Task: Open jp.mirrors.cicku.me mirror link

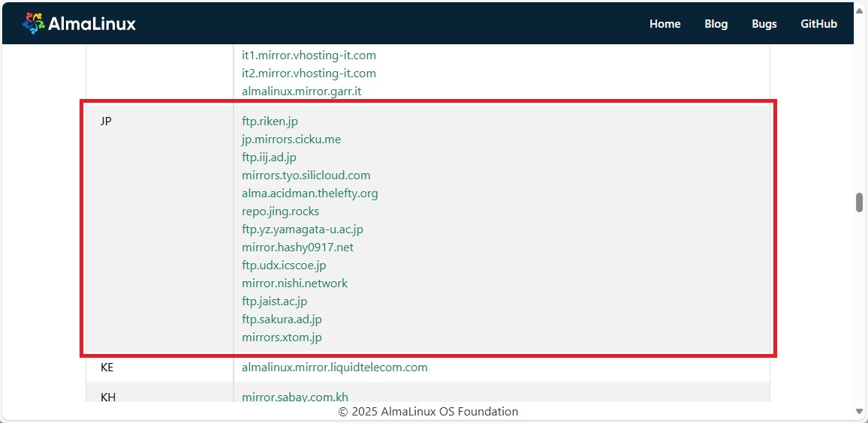Action: [x=291, y=139]
